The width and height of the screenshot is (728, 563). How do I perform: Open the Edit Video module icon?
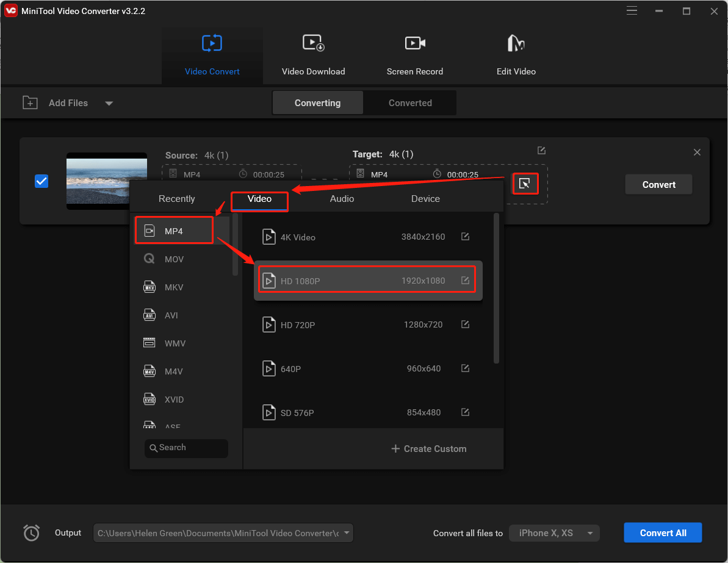pyautogui.click(x=516, y=43)
